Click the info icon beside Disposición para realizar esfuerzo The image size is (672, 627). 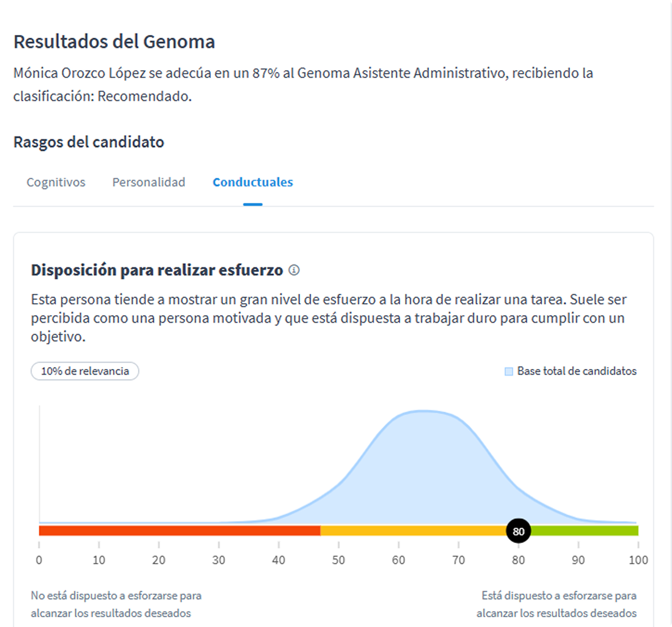(x=294, y=270)
